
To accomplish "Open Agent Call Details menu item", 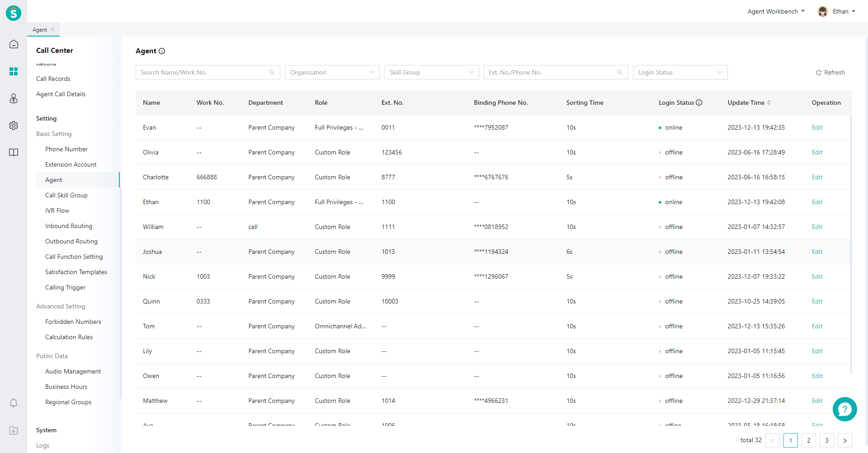I will (61, 94).
